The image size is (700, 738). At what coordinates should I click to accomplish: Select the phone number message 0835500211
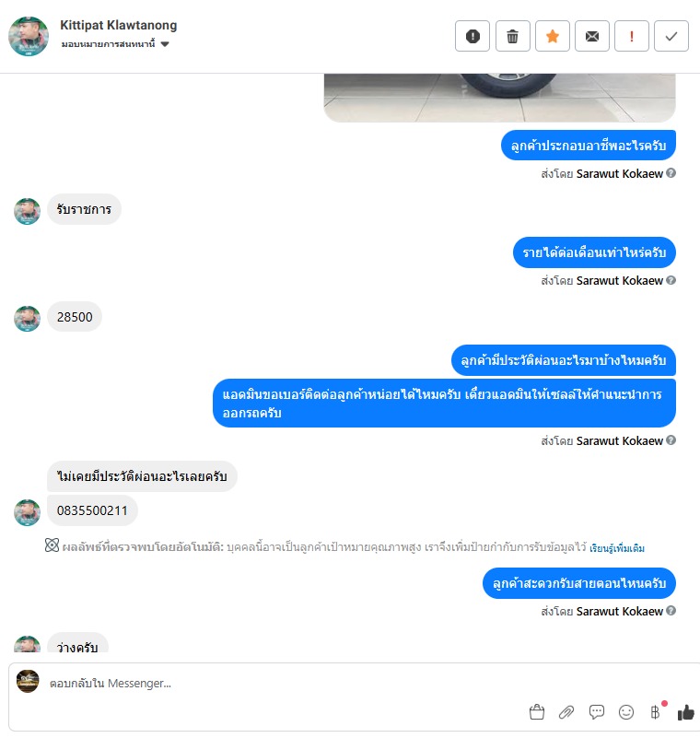point(92,510)
